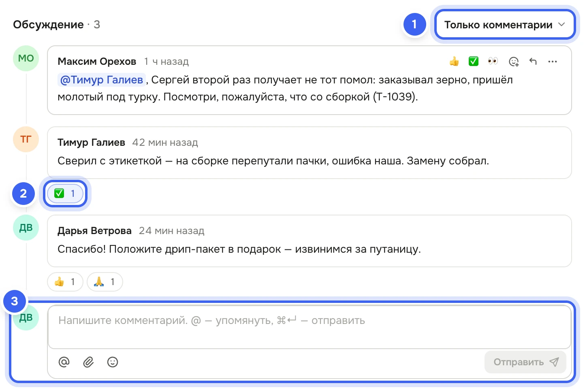Reply to Максим Орехов's comment using arrow icon
The width and height of the screenshot is (585, 392).
533,62
